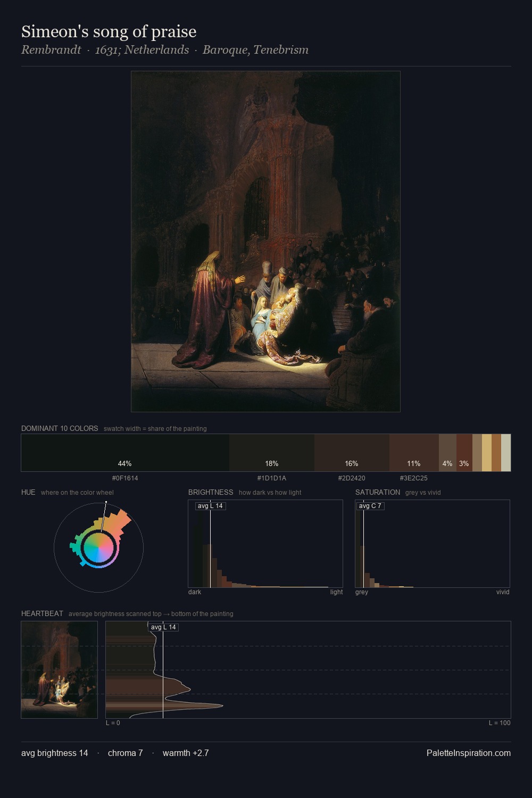Click the "grey" axis label
The image size is (532, 798).
click(362, 592)
